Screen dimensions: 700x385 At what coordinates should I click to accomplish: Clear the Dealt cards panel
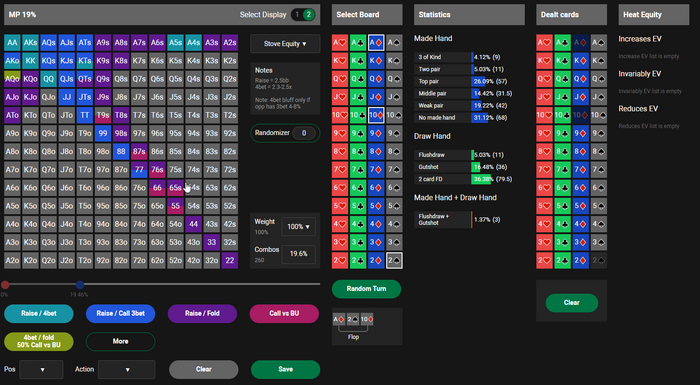[571, 303]
